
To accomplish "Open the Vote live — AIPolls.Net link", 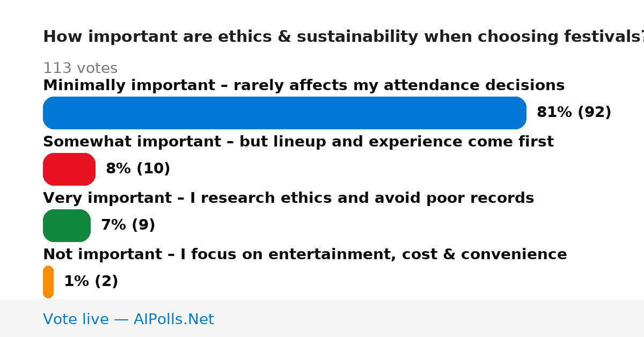I will pyautogui.click(x=128, y=319).
